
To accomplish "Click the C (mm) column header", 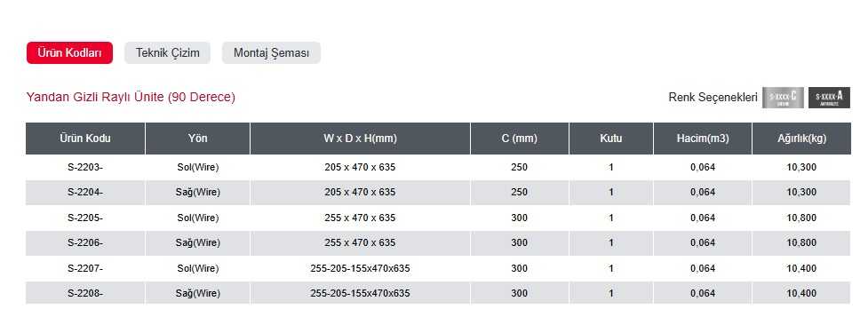I will (x=519, y=139).
